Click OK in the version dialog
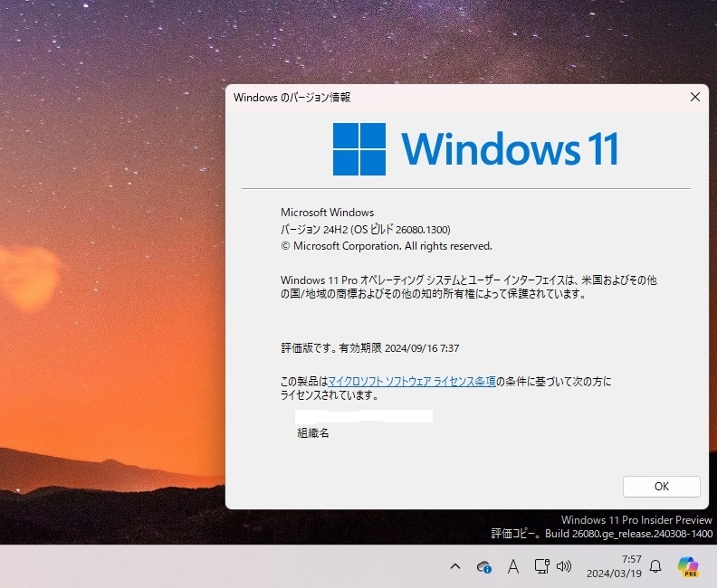Viewport: 717px width, 588px height. tap(661, 486)
